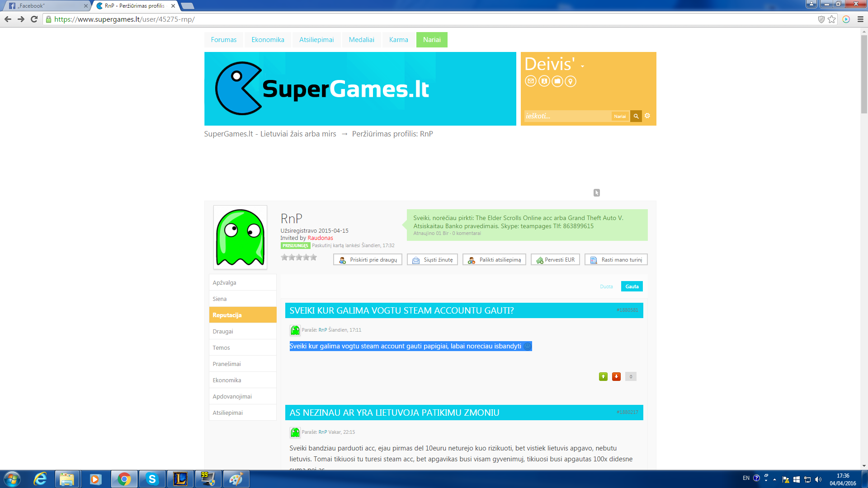Open Skype from the taskbar
868x488 pixels.
point(152,479)
